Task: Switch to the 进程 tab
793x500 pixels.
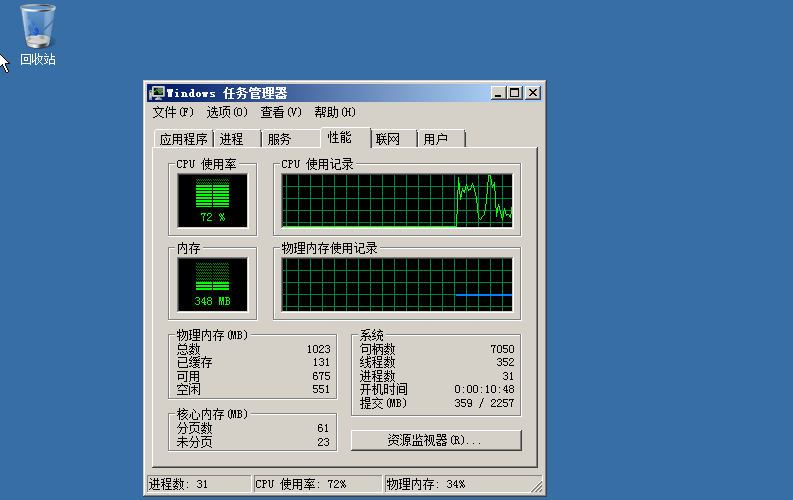Action: tap(237, 139)
